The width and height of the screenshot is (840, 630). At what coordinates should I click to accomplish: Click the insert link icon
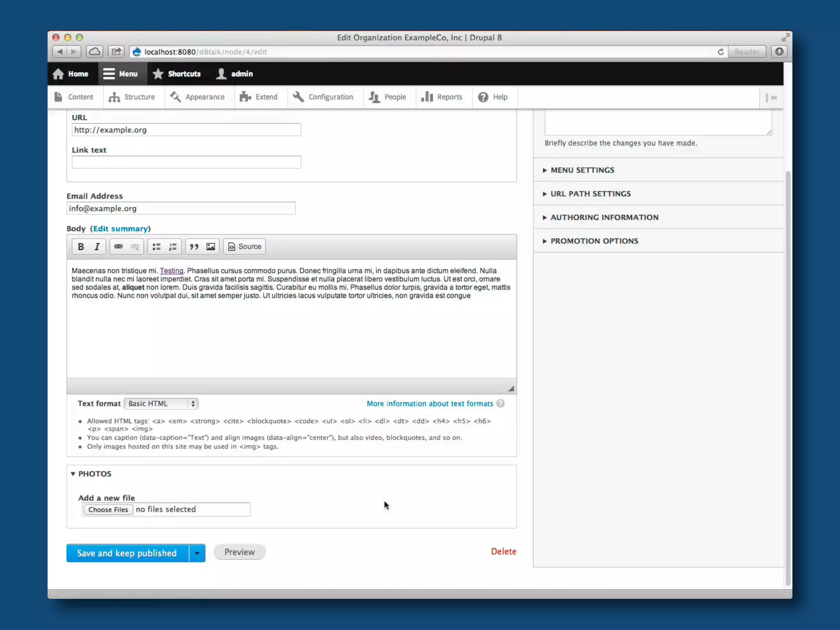click(x=119, y=247)
